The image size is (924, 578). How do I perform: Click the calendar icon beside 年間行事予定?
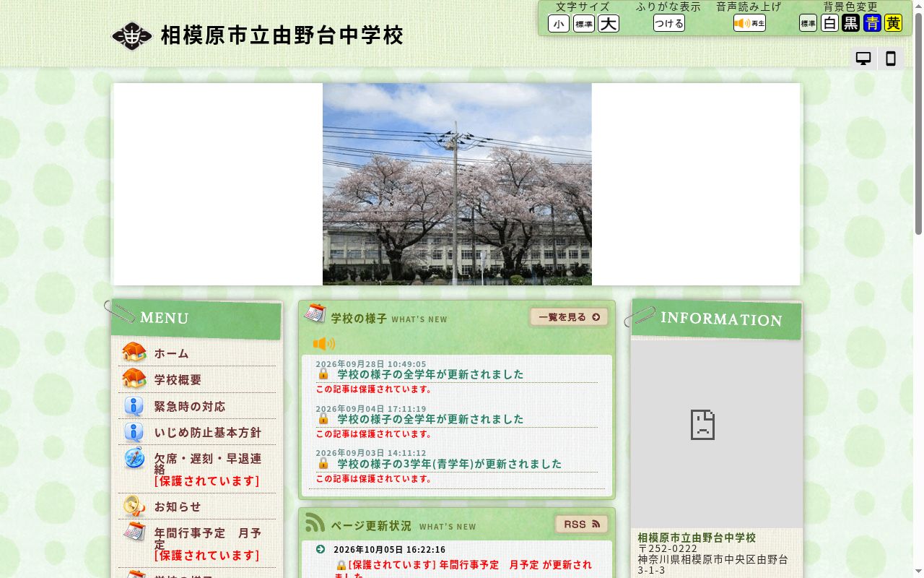tap(134, 531)
